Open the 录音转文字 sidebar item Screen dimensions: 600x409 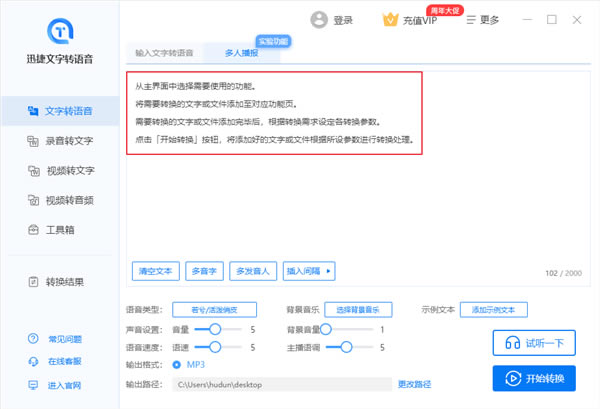coord(60,141)
